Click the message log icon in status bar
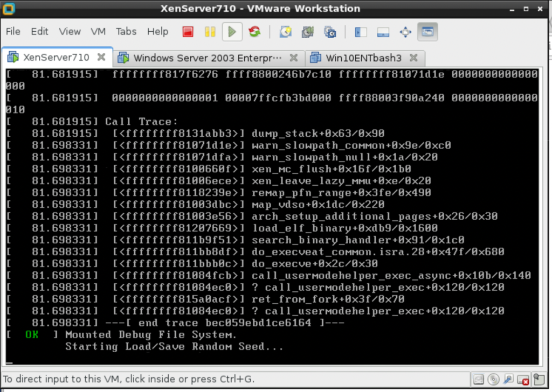Image resolution: width=552 pixels, height=392 pixels. [x=539, y=380]
